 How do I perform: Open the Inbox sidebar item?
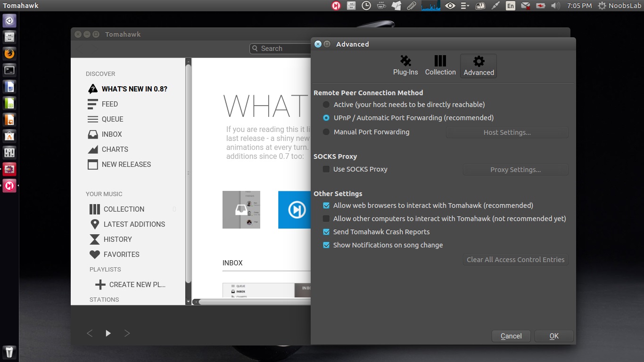105,134
